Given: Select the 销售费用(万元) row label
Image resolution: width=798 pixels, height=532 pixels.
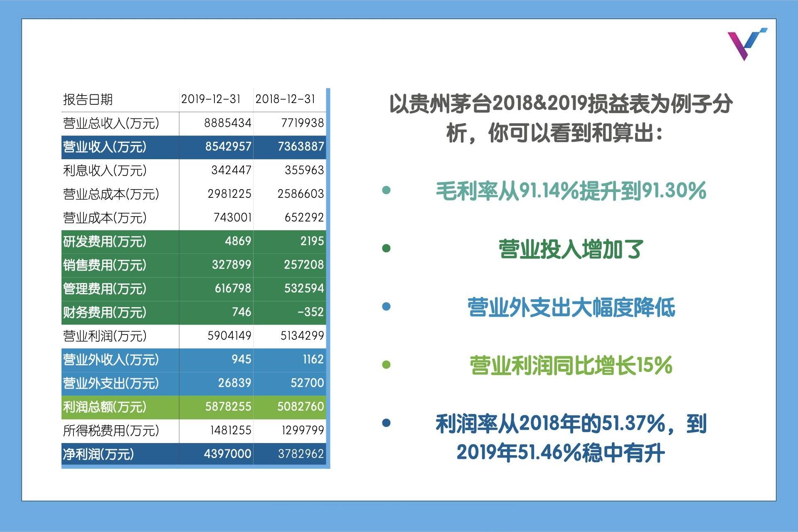Looking at the screenshot, I should click(x=105, y=265).
